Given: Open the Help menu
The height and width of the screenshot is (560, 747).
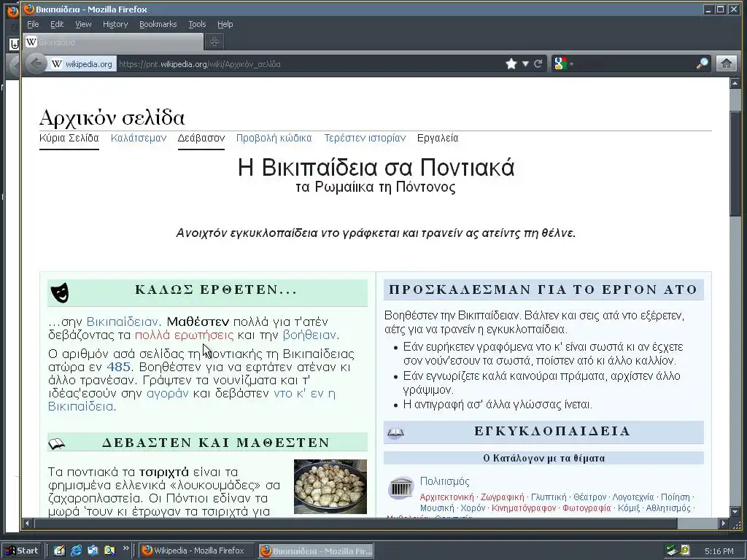Looking at the screenshot, I should [x=225, y=24].
